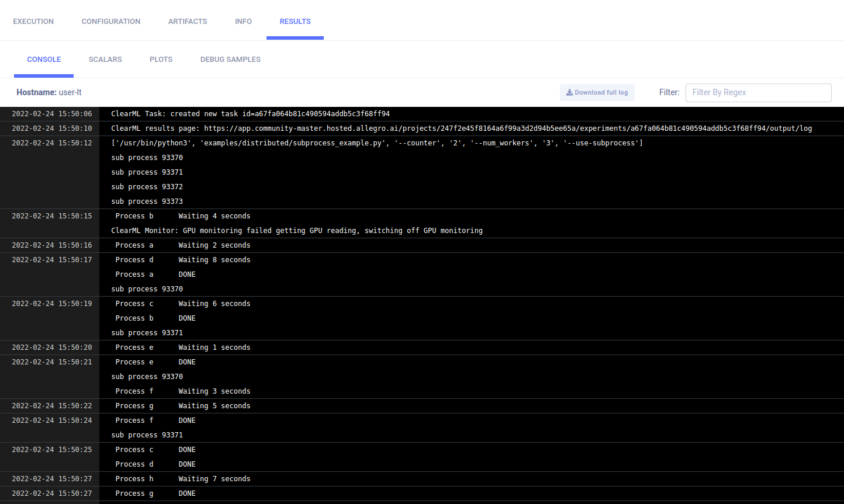Switch to the CONFIGURATION tab
844x504 pixels.
110,22
